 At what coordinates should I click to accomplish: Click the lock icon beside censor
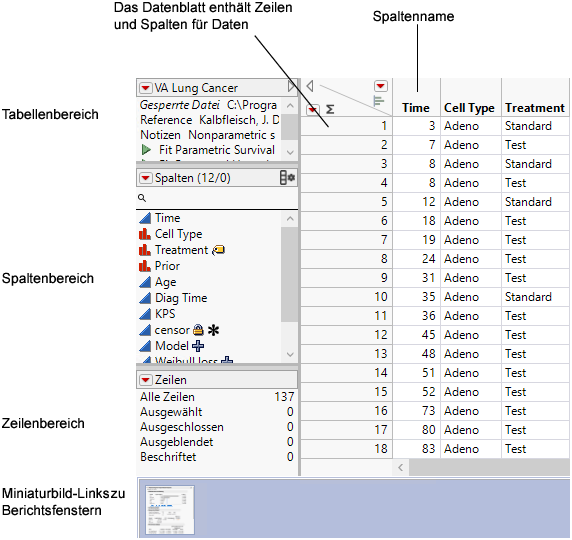(x=198, y=329)
